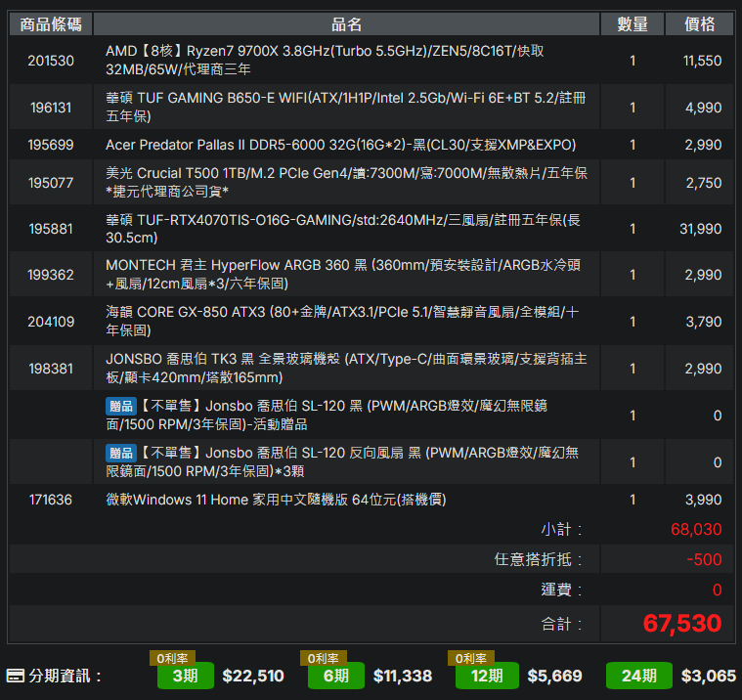Click the 合計 label

561,625
